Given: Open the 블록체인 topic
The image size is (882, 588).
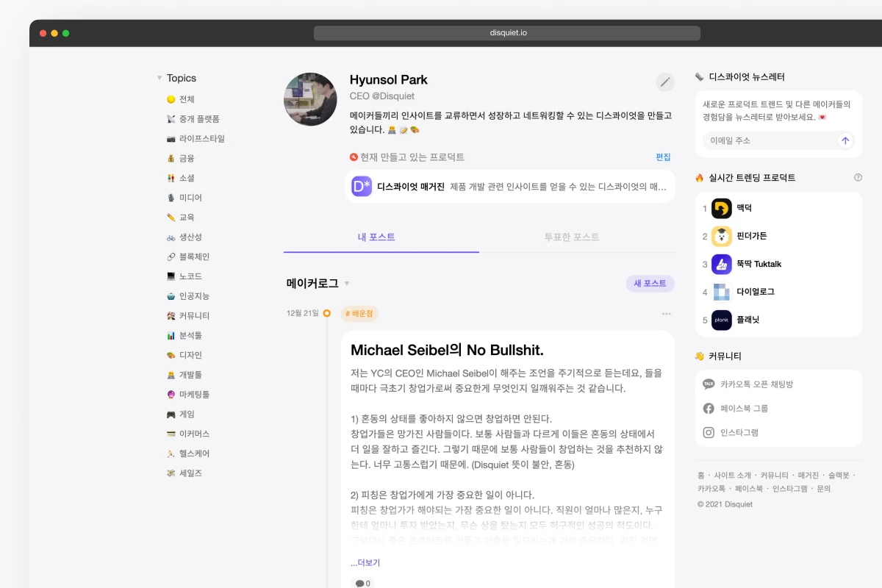Looking at the screenshot, I should coord(188,257).
